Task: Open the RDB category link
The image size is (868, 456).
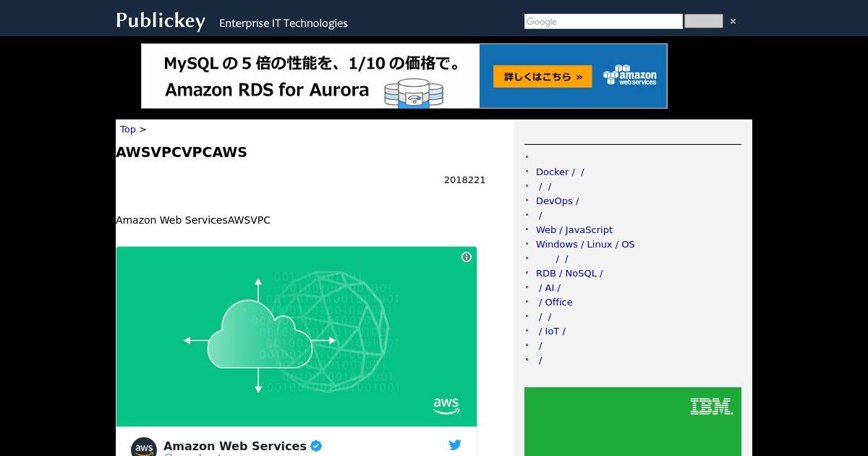Action: click(546, 273)
